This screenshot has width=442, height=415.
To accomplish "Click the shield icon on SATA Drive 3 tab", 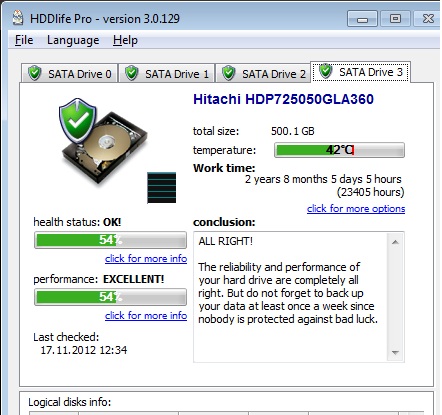I will click(326, 71).
